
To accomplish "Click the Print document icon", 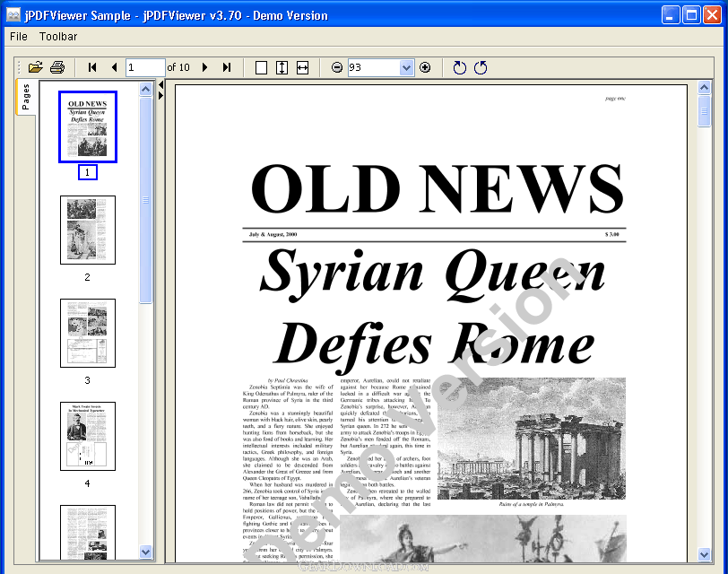I will [57, 67].
